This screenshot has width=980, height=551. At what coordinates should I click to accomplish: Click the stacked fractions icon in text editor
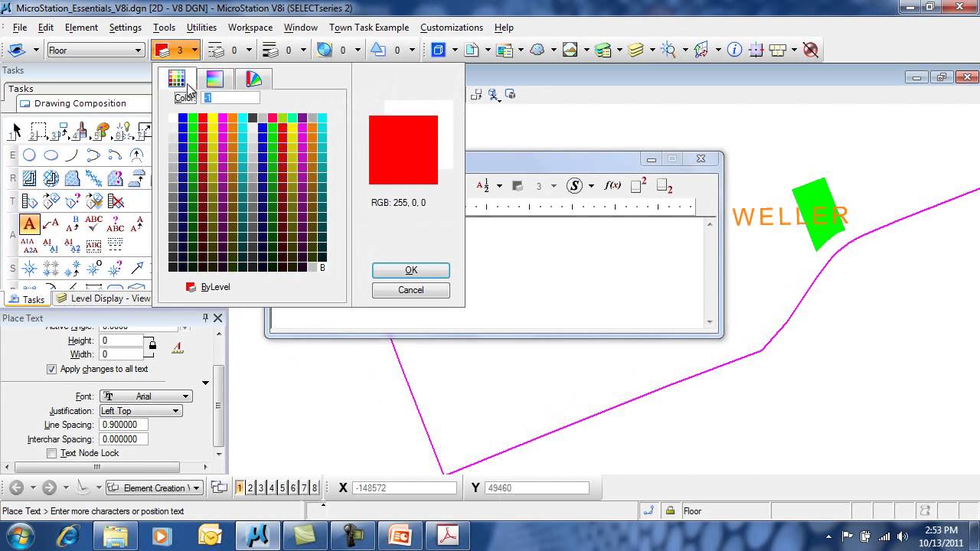[x=482, y=186]
